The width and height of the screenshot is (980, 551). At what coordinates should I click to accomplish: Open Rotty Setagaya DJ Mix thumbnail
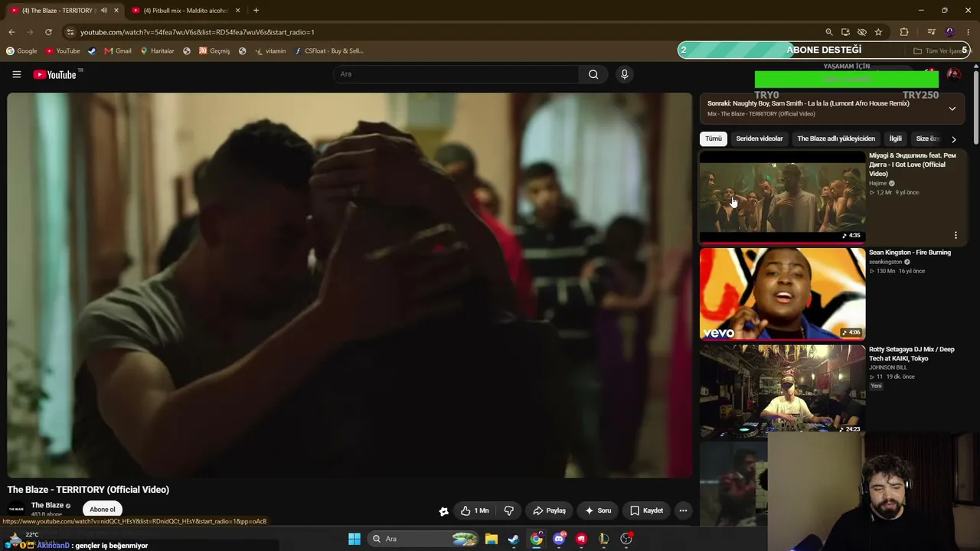click(x=782, y=390)
